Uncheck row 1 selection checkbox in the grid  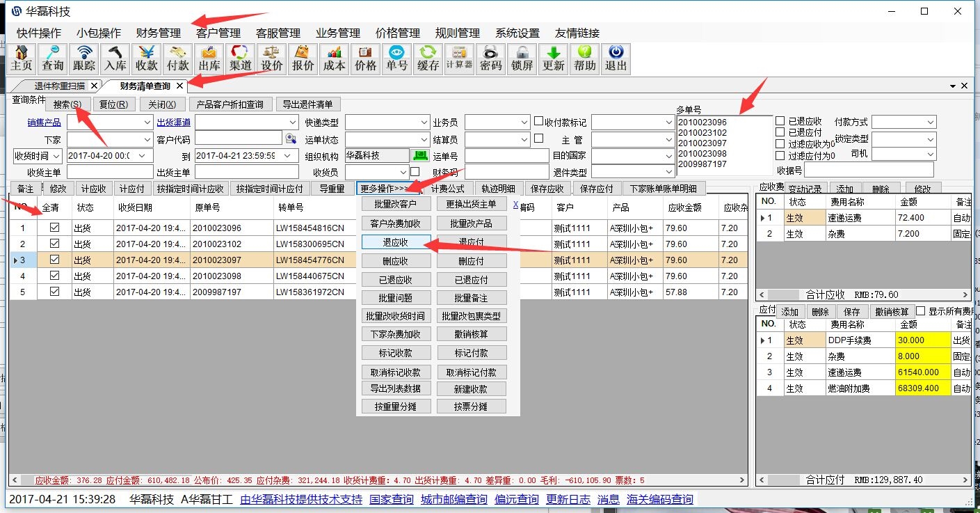click(54, 227)
